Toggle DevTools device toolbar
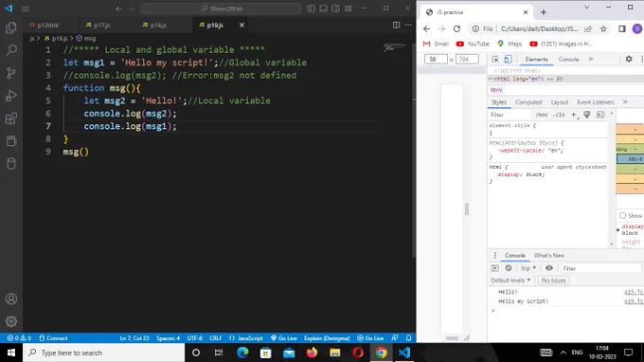Screen dimensions: 644x362 pos(508,59)
